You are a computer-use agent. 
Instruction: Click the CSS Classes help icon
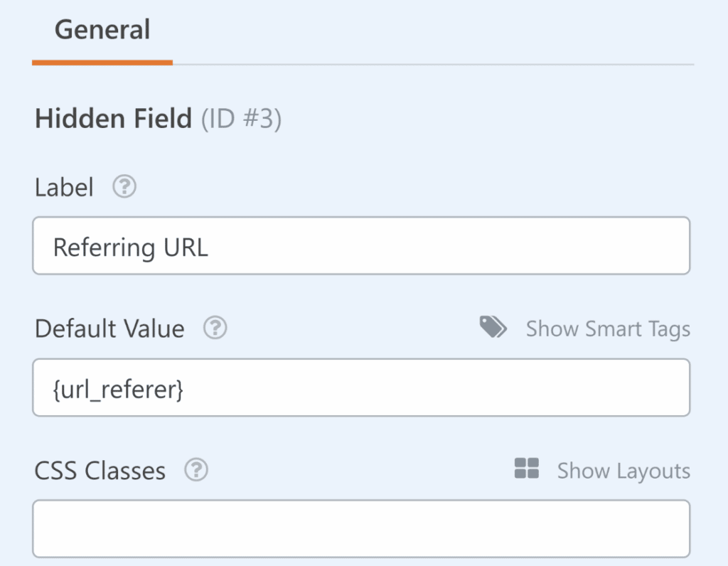[x=196, y=471]
